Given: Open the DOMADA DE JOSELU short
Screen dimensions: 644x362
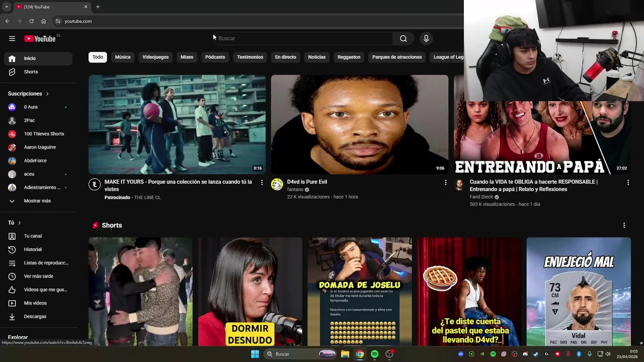Looking at the screenshot, I should [x=360, y=292].
